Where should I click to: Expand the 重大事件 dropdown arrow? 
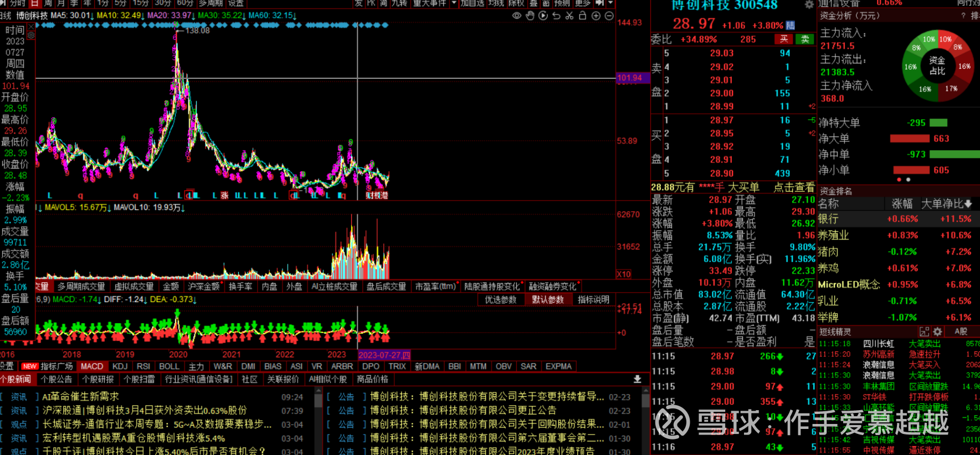[x=454, y=3]
